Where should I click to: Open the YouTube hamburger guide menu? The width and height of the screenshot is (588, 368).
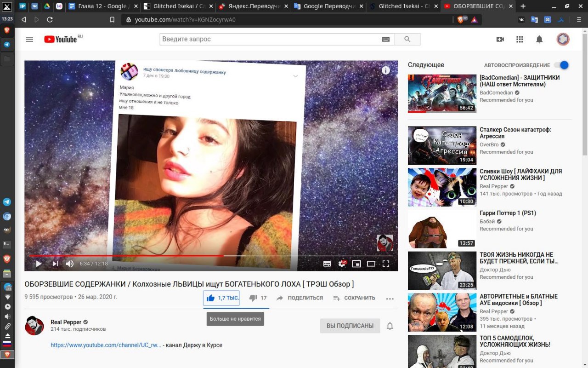[x=29, y=39]
